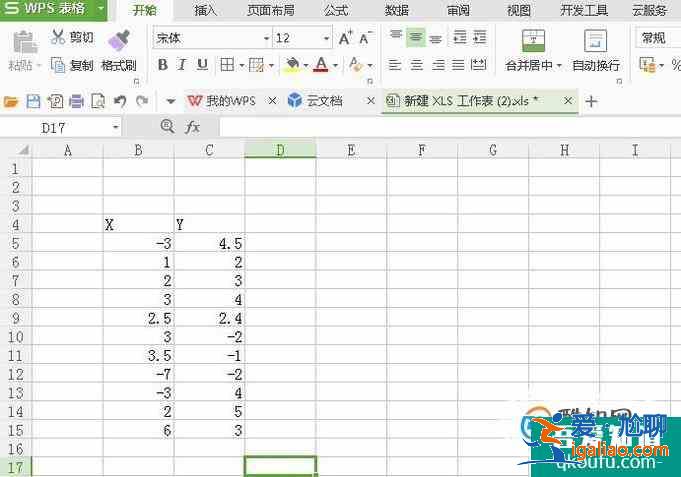681x477 pixels.
Task: Undo the last action
Action: pyautogui.click(x=120, y=102)
